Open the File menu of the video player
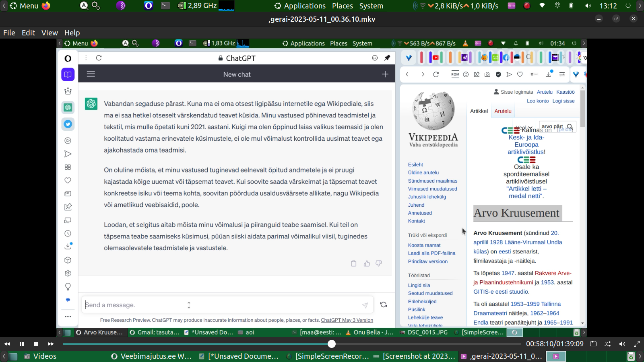 tap(9, 33)
